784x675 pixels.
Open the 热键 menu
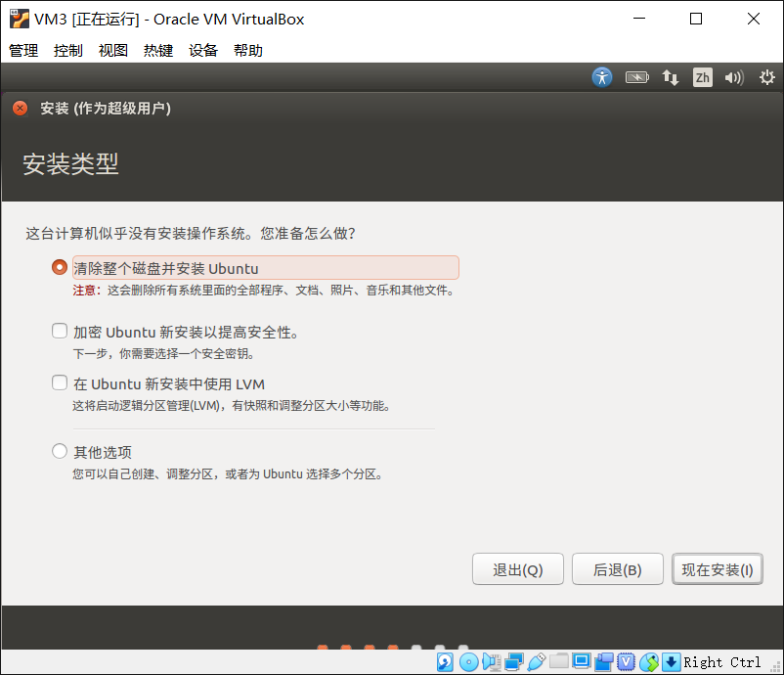158,51
